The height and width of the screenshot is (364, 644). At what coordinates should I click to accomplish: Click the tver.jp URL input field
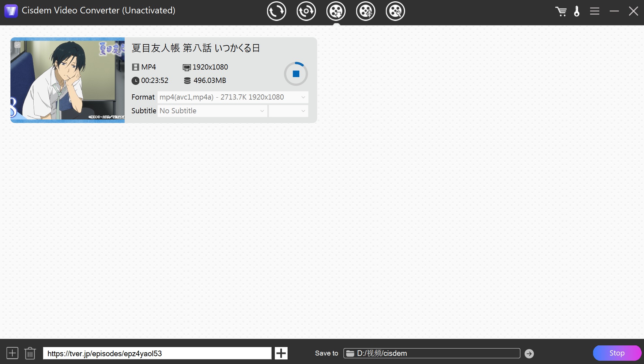[157, 353]
